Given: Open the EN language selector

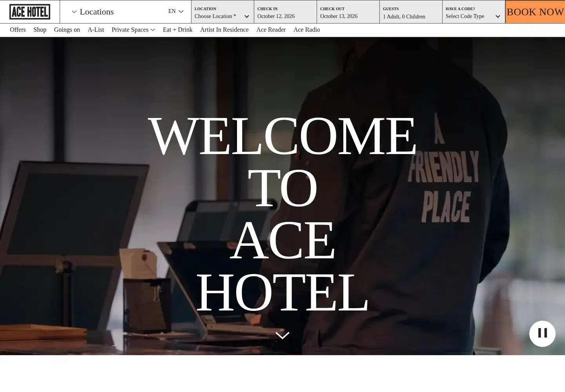Looking at the screenshot, I should click(x=176, y=11).
